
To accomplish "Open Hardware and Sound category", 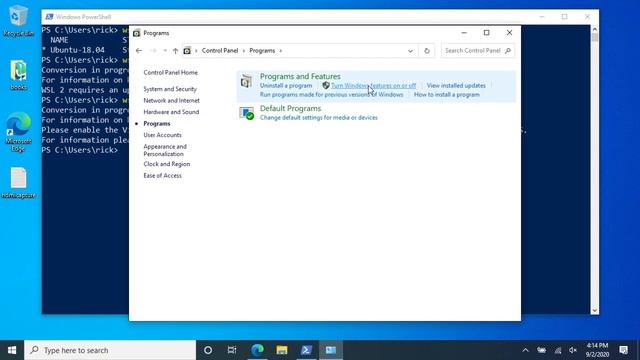I will 171,112.
